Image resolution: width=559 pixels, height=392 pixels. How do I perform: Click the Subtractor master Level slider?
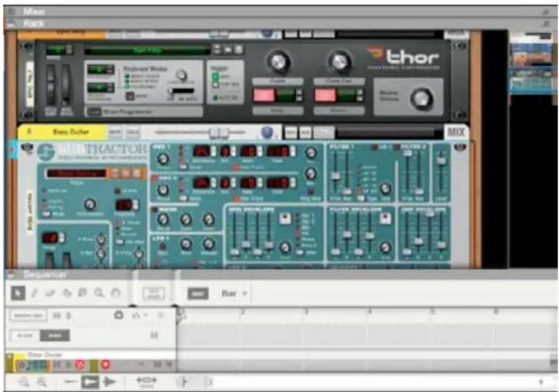coord(441,160)
